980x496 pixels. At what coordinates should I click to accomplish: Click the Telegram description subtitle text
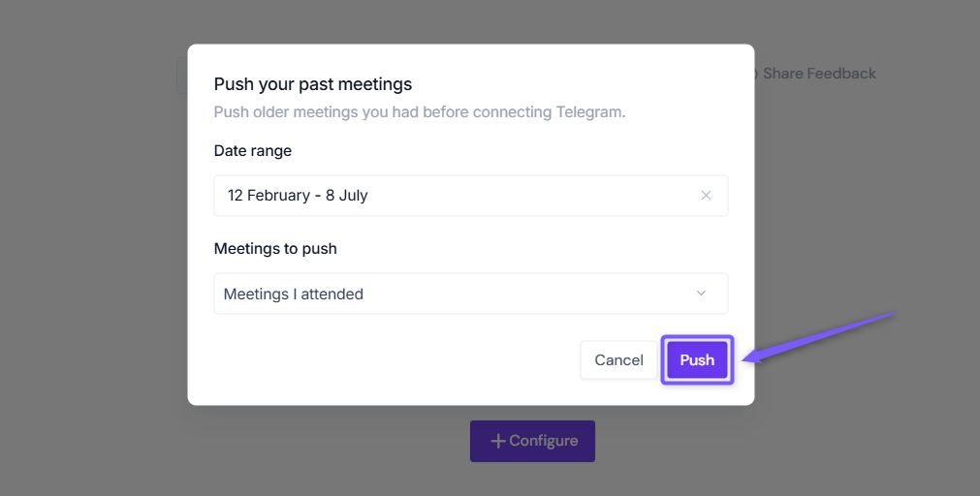pyautogui.click(x=420, y=112)
